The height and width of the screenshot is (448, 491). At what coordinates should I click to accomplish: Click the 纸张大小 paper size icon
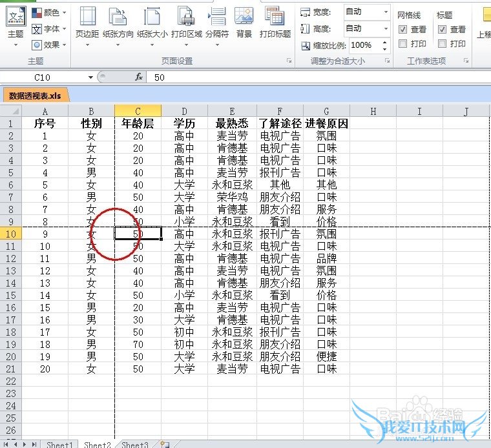pos(152,16)
